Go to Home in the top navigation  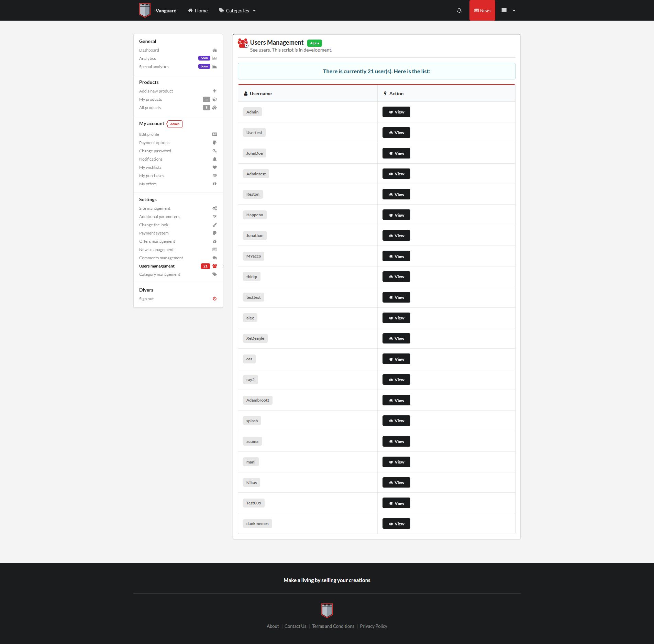pyautogui.click(x=198, y=11)
